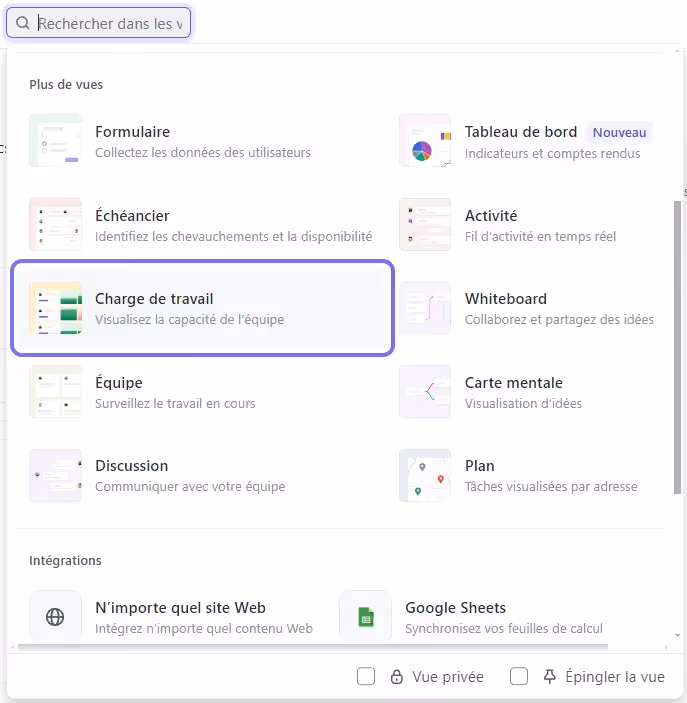Enable the Vue privée checkbox
687x703 pixels.
point(366,677)
